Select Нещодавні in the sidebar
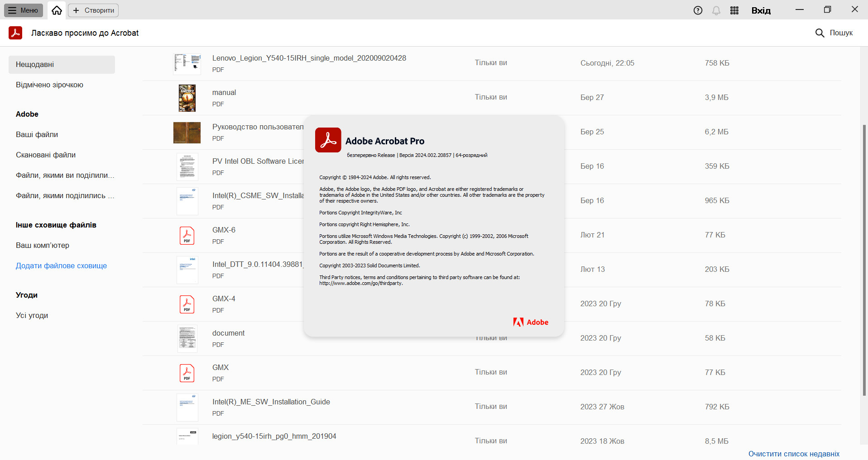868x460 pixels. point(62,65)
